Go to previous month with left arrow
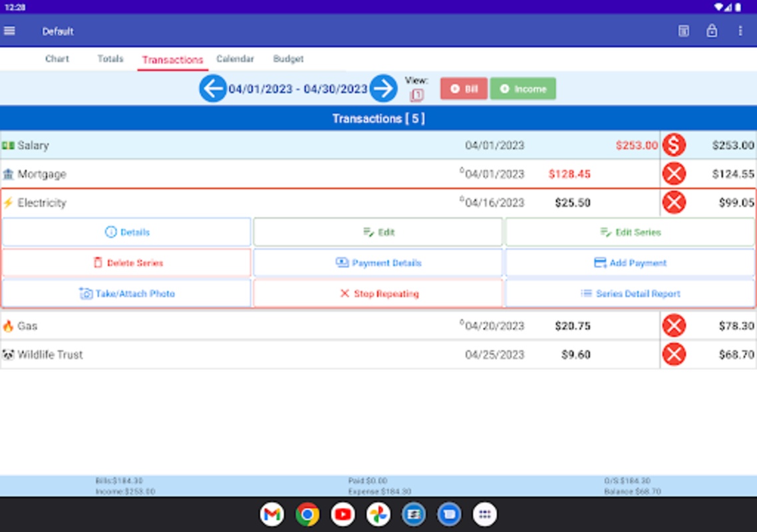 [212, 88]
